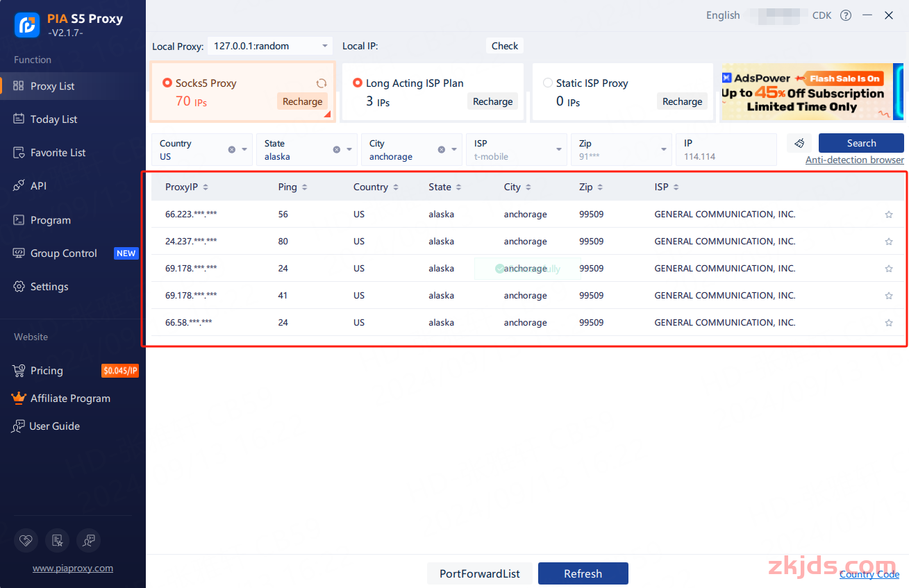The height and width of the screenshot is (588, 909).
Task: Click the ping value 41
Action: click(x=283, y=296)
